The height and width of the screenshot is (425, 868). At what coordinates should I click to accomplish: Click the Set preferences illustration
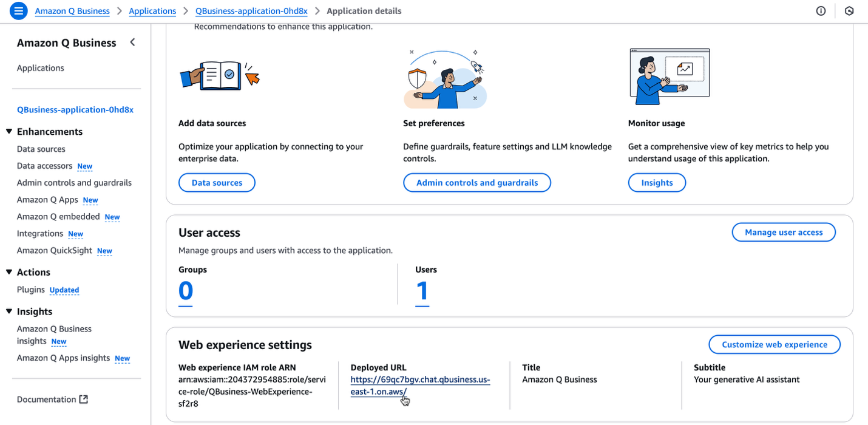(445, 79)
